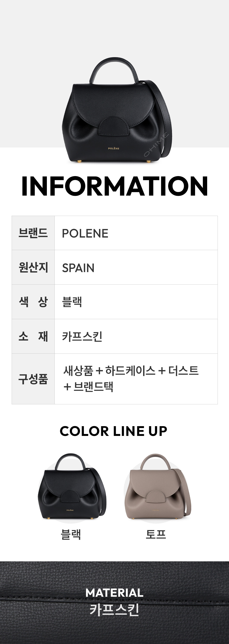229x644 pixels.
Task: Select 카프스킨 value in the information table
Action: point(82,337)
